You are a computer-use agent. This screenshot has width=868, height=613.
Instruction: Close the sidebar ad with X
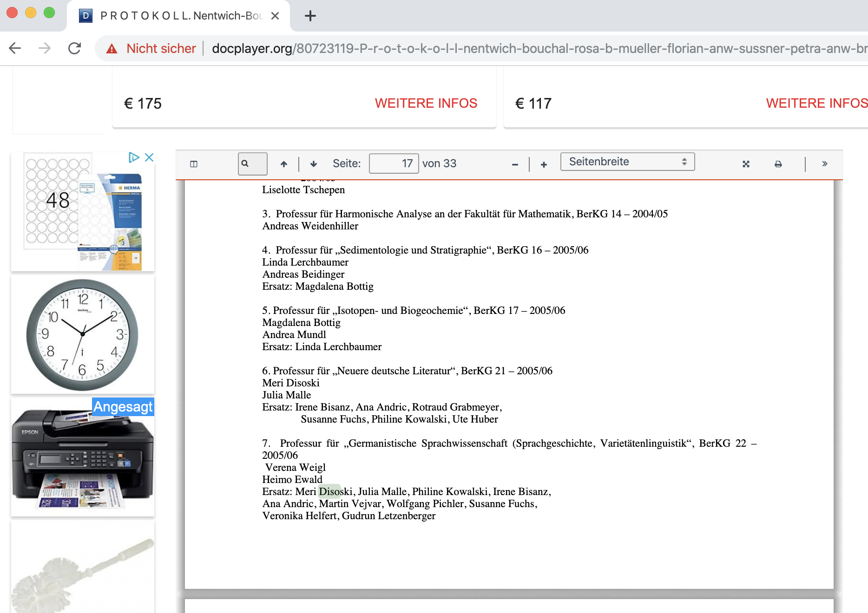[x=149, y=157]
